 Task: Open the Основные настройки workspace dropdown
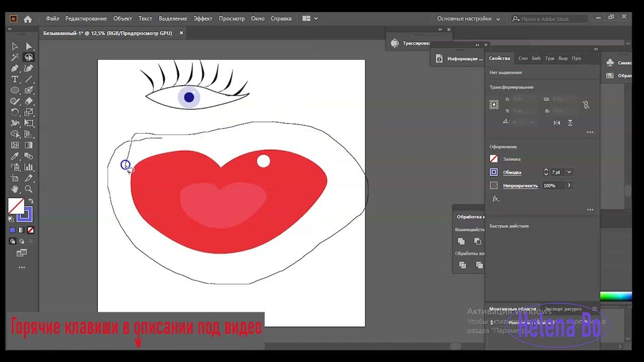468,19
